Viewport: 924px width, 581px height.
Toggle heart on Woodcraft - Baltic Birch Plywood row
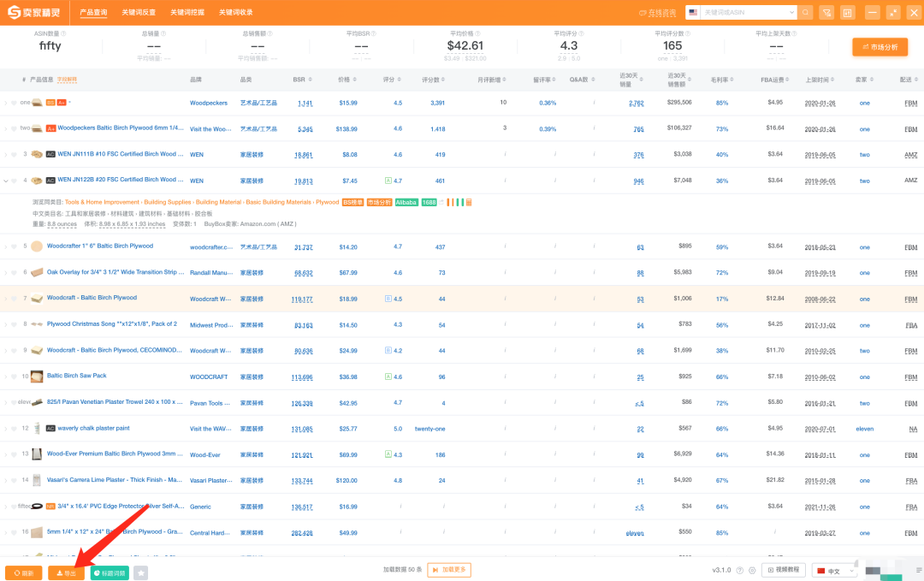coord(15,299)
